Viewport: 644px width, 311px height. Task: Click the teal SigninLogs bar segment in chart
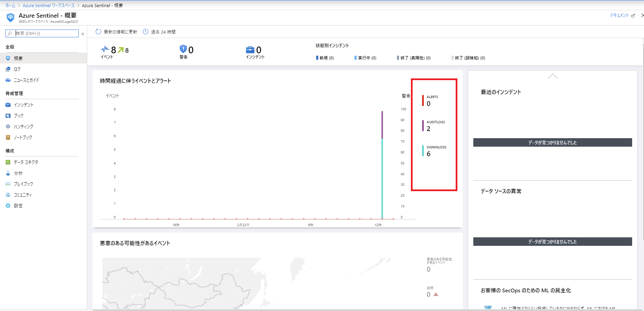click(382, 178)
